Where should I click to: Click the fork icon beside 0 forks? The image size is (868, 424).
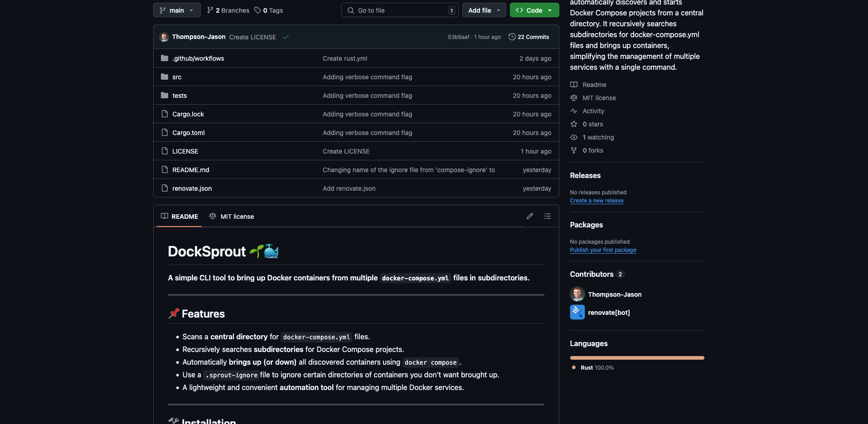click(x=574, y=150)
